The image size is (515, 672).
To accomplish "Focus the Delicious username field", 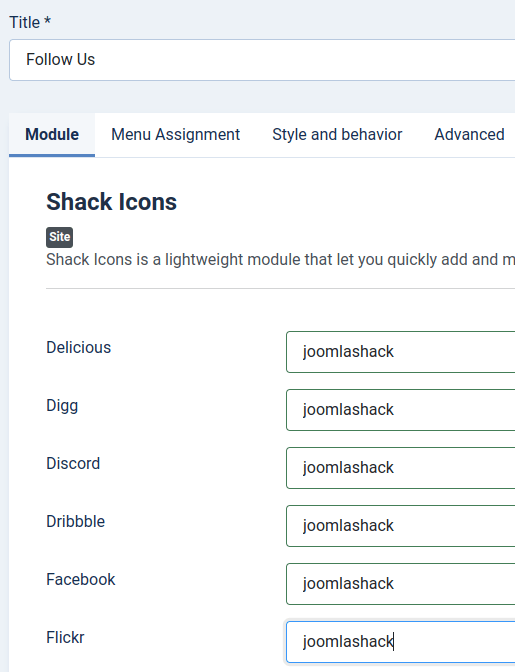I will [x=401, y=352].
